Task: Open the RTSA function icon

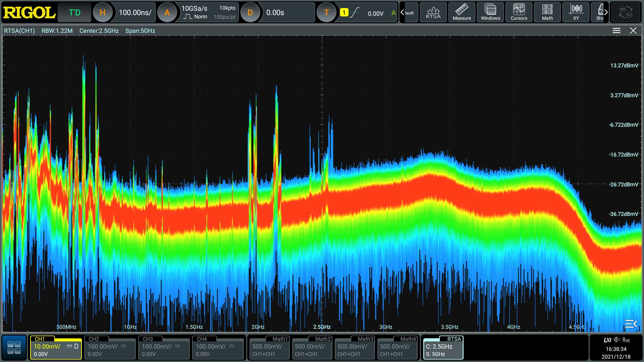Action: (x=433, y=12)
